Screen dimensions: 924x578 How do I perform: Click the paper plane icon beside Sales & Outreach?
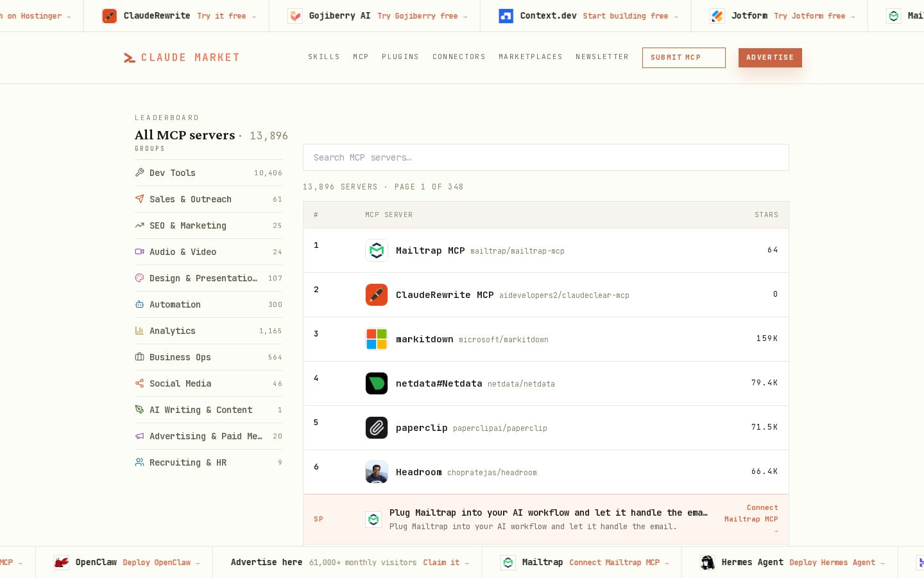[x=139, y=198]
